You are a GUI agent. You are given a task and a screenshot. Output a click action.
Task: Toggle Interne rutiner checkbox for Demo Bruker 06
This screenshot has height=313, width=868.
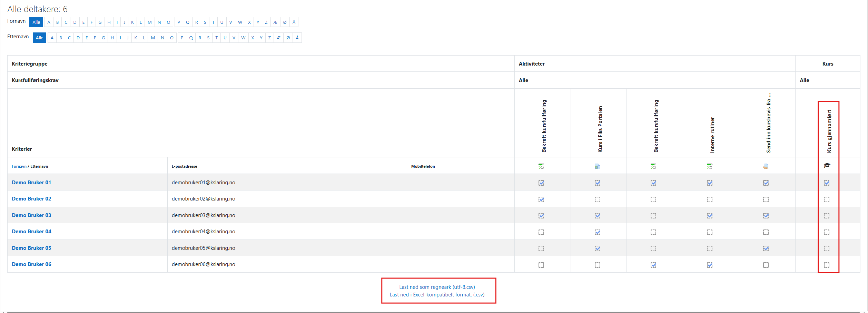tap(709, 265)
